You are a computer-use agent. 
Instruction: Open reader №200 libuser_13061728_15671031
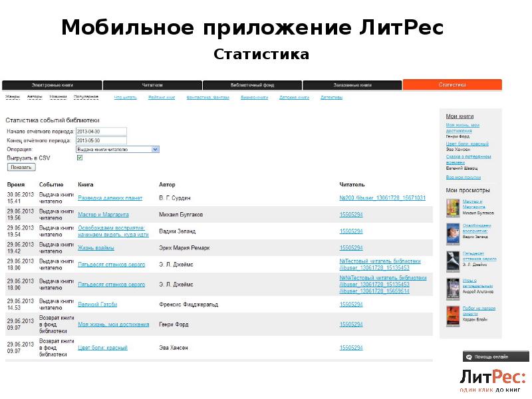point(382,198)
